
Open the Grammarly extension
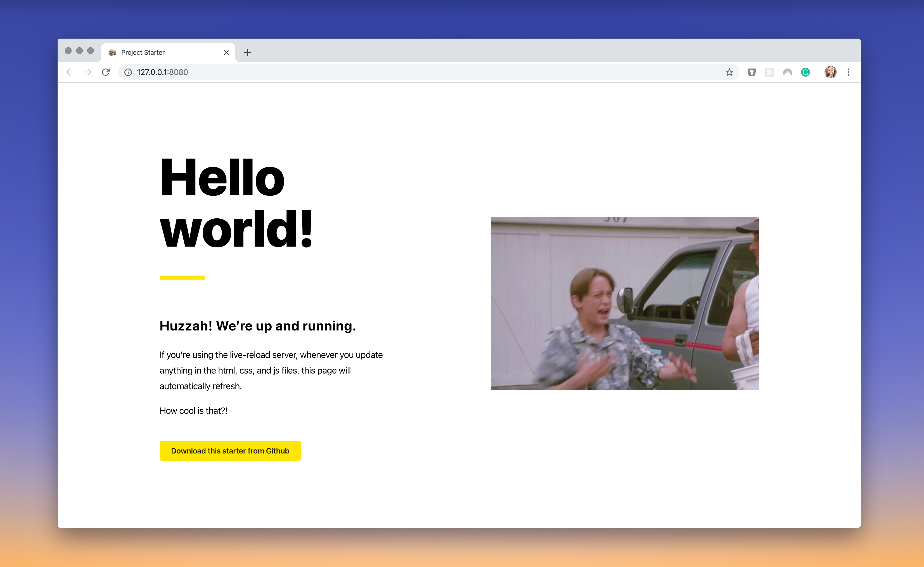[805, 72]
